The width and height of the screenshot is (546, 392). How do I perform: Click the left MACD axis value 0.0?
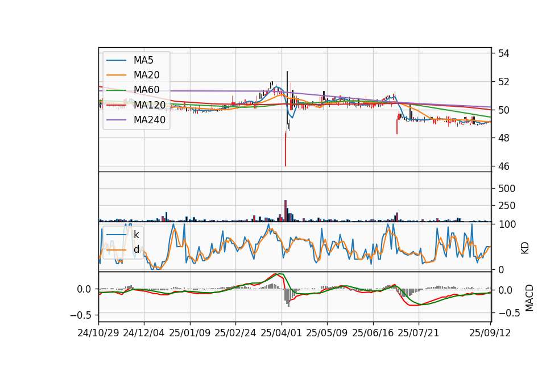pyautogui.click(x=84, y=289)
